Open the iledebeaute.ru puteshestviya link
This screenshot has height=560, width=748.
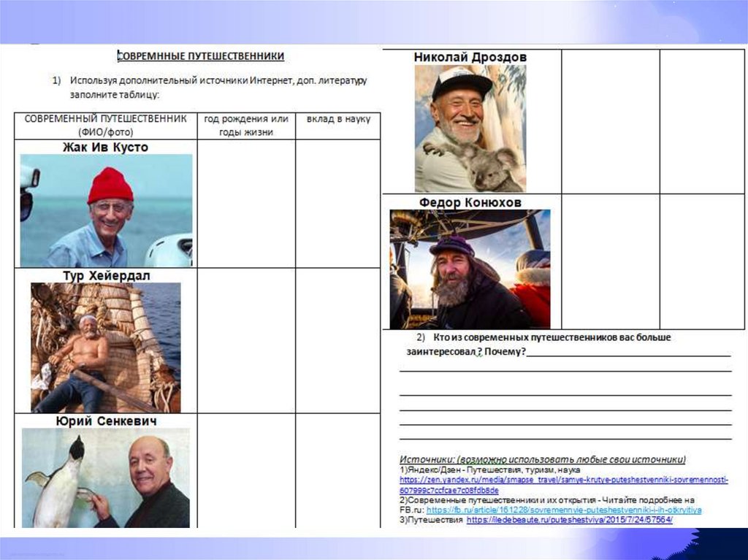(x=570, y=519)
